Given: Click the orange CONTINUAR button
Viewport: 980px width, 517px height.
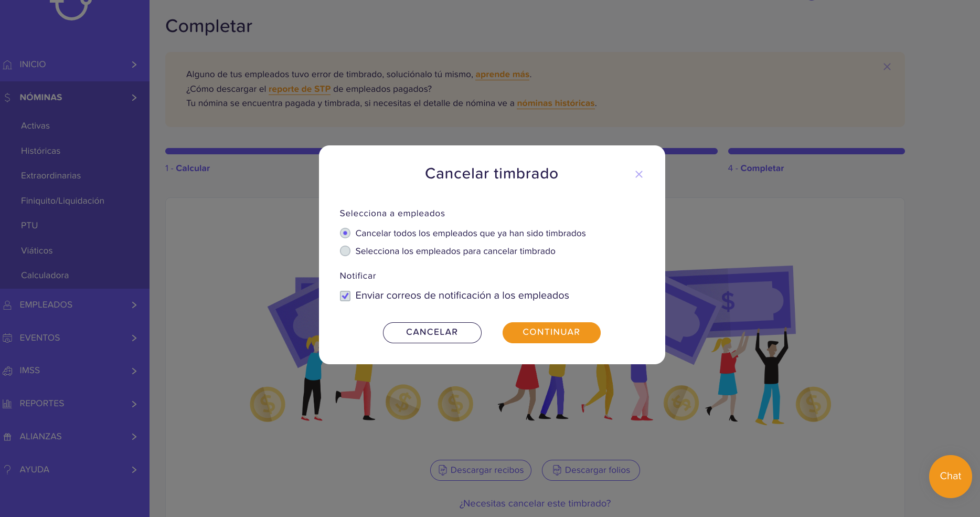Looking at the screenshot, I should coord(551,333).
